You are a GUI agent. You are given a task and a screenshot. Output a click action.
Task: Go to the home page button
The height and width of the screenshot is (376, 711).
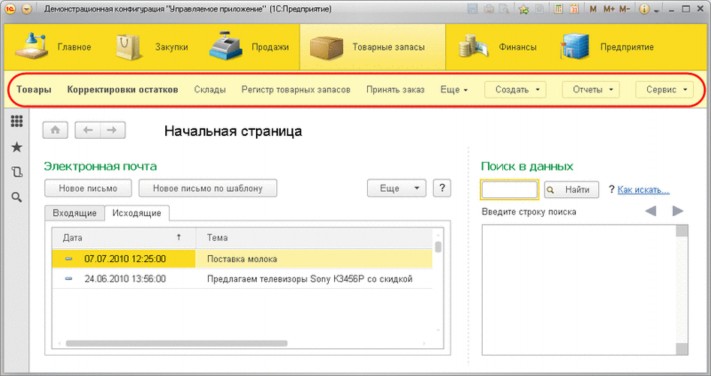coord(55,130)
